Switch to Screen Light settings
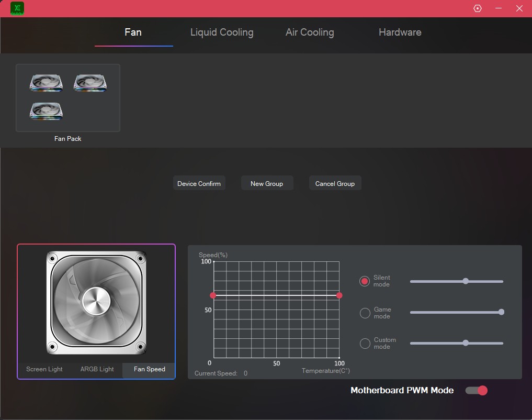Viewport: 532px width, 420px height. [44, 369]
